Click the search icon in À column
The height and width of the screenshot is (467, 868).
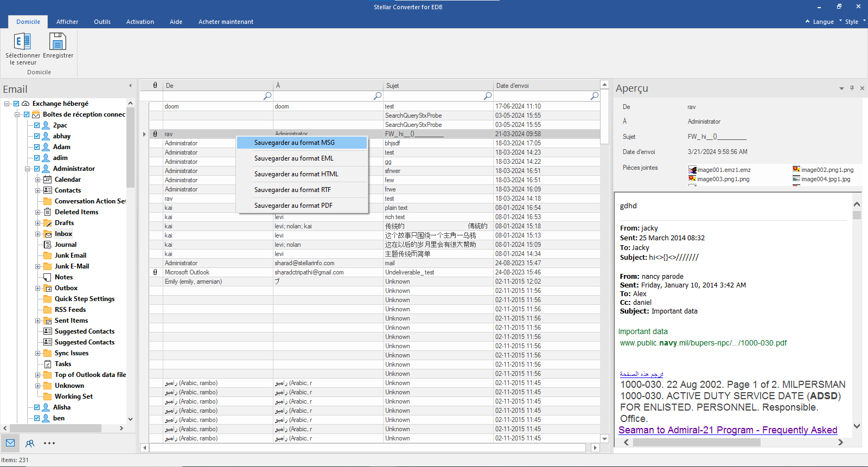pyautogui.click(x=378, y=95)
